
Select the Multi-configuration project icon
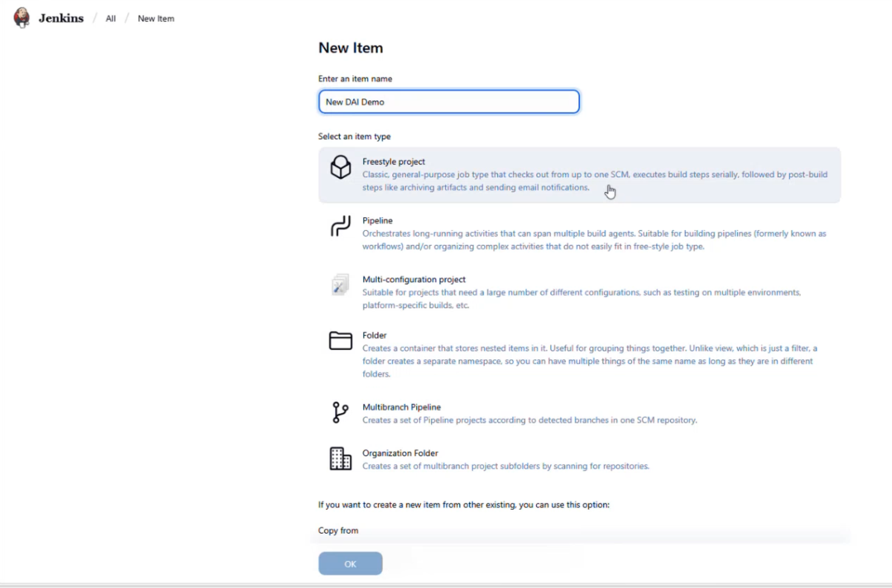click(340, 284)
